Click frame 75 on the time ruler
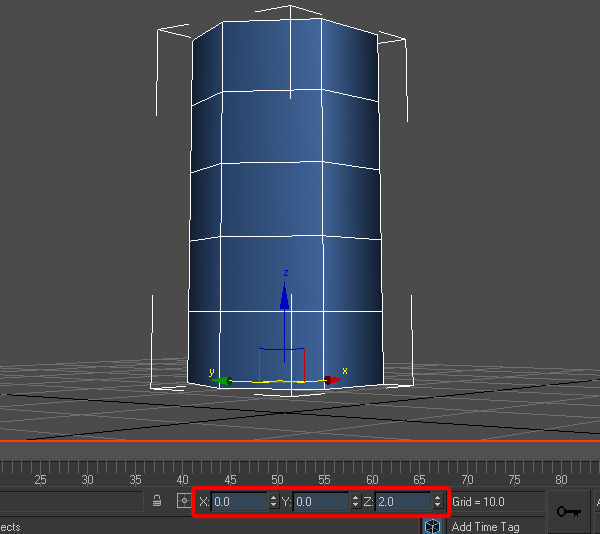 tap(514, 479)
